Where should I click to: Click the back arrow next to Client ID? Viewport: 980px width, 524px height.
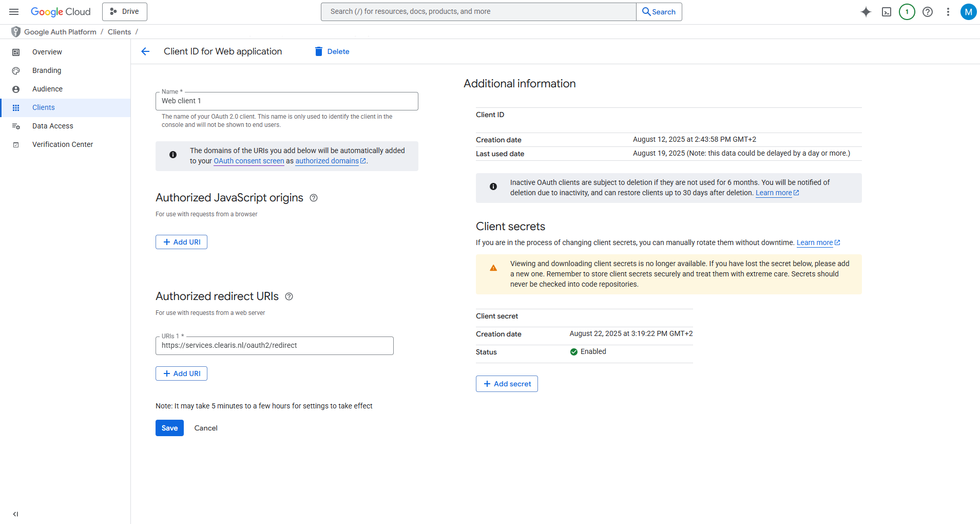tap(145, 51)
